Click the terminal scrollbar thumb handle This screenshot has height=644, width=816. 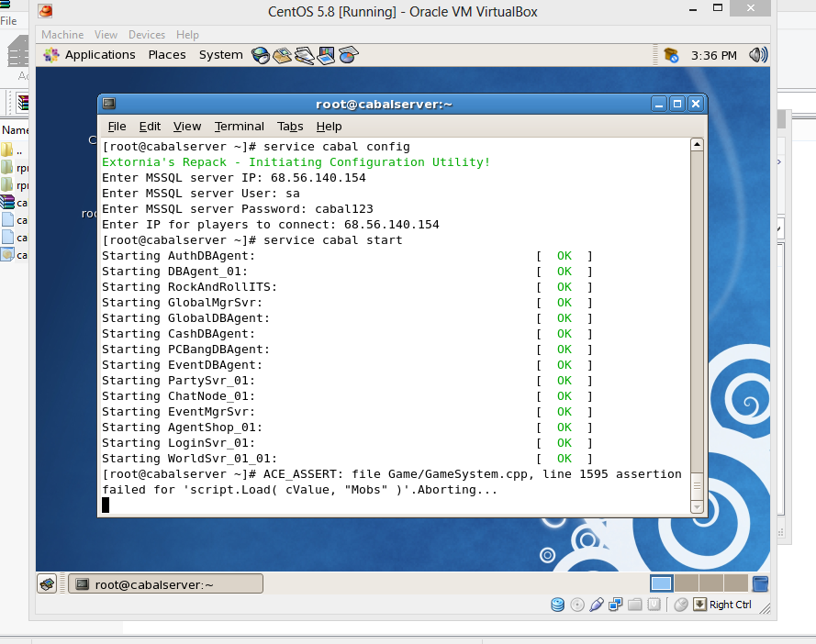(x=697, y=486)
